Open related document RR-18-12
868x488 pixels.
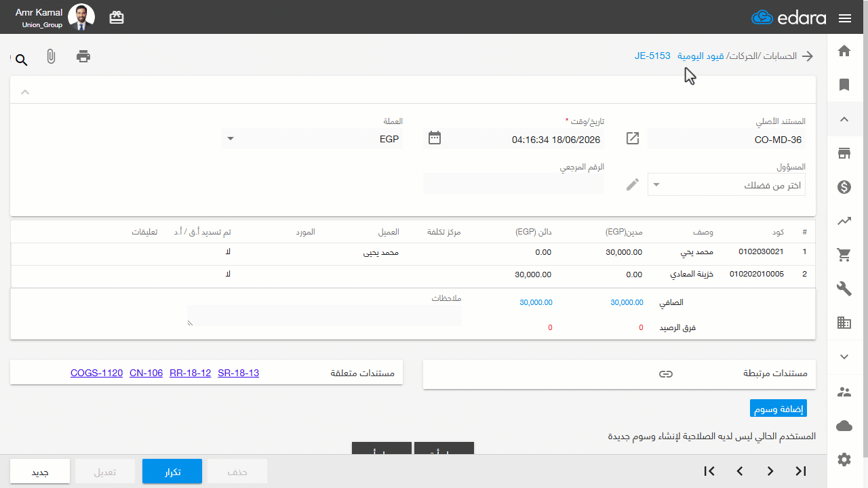(x=191, y=373)
